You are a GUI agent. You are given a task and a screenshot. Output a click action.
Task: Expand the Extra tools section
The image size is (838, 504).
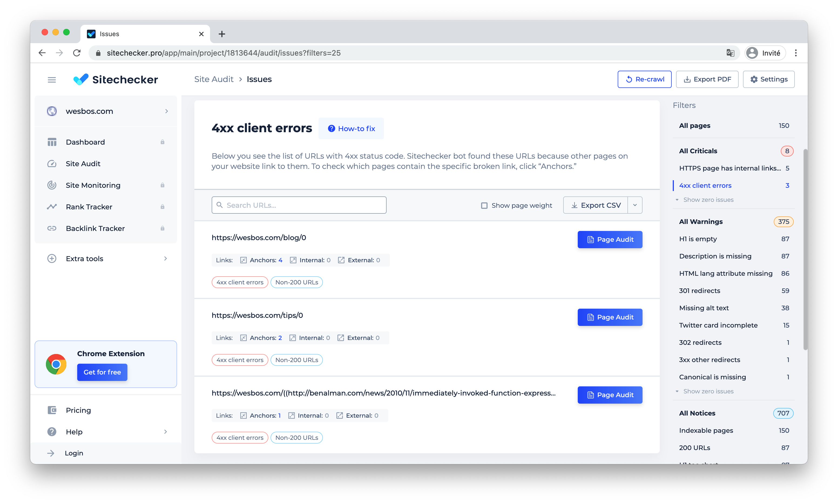click(x=84, y=258)
